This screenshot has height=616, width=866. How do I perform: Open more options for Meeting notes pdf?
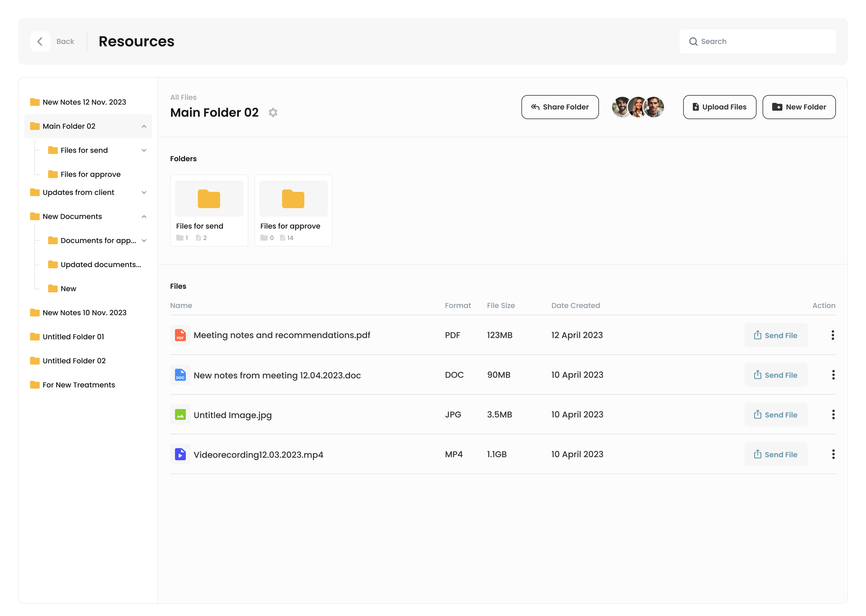click(833, 335)
